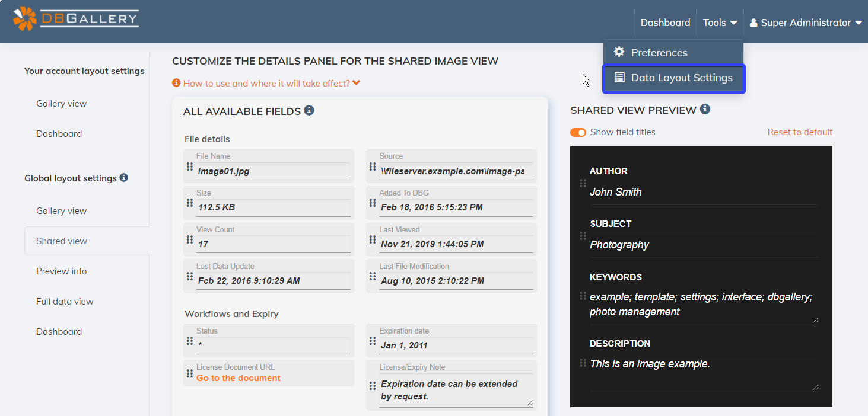Grab the View Count drag handle
Image resolution: width=868 pixels, height=416 pixels.
click(x=190, y=239)
